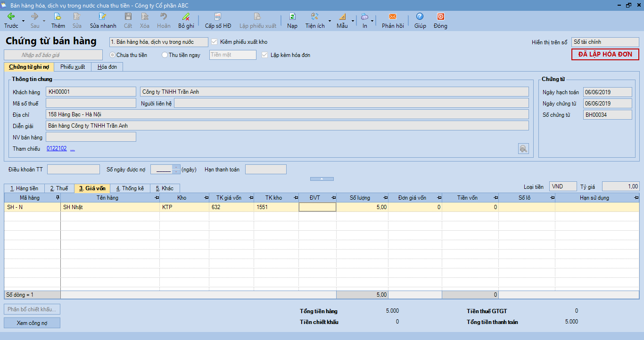Click pin icon on Tên hàng column
644x340 pixels.
point(157,198)
